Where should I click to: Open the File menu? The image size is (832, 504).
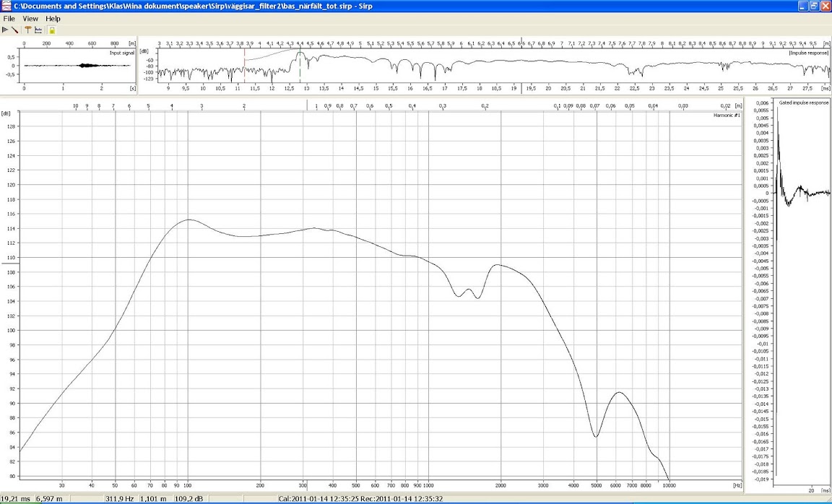tap(9, 18)
